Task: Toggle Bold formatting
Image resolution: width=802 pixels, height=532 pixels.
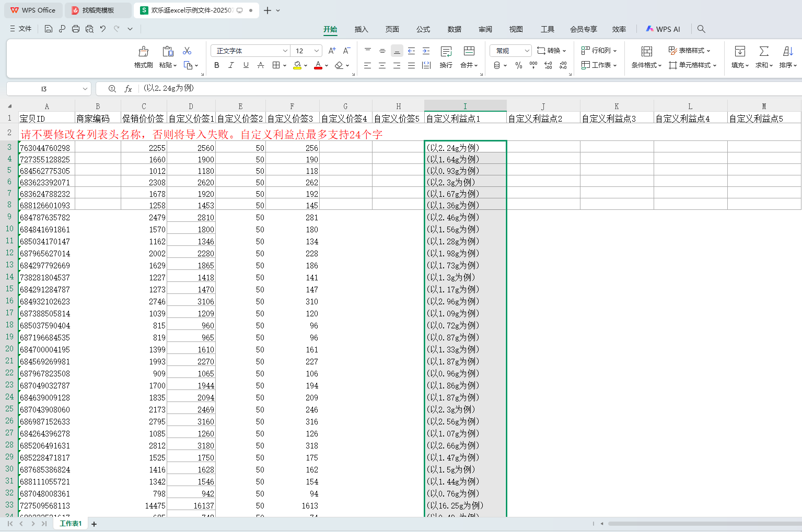Action: click(x=217, y=65)
